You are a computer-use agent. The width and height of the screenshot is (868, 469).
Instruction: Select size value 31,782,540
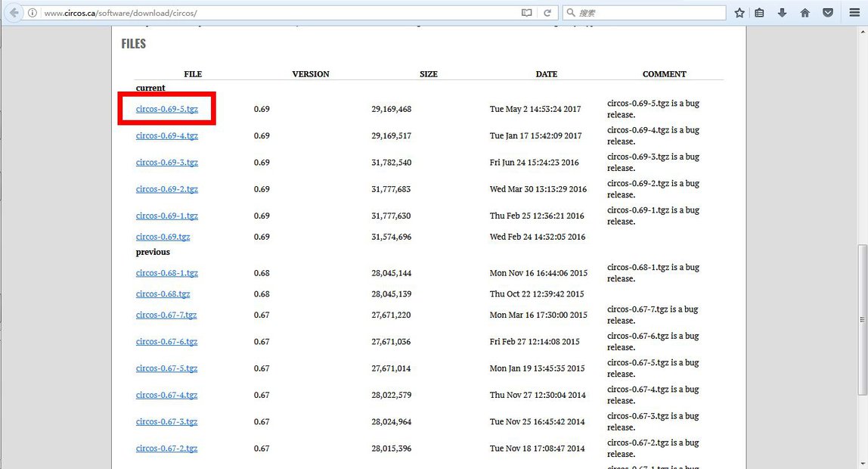392,162
